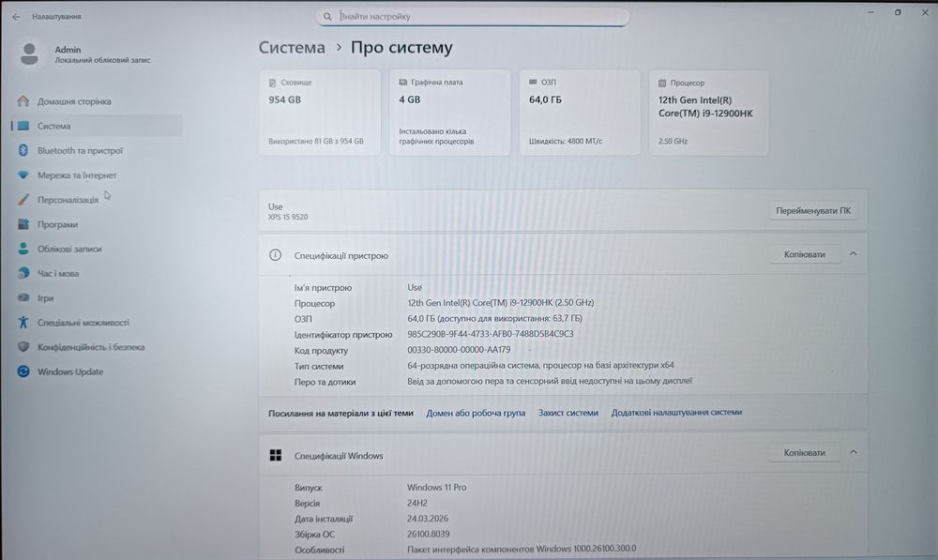The height and width of the screenshot is (560, 938).
Task: Open Додаткові налаштування системи link
Action: tap(676, 412)
